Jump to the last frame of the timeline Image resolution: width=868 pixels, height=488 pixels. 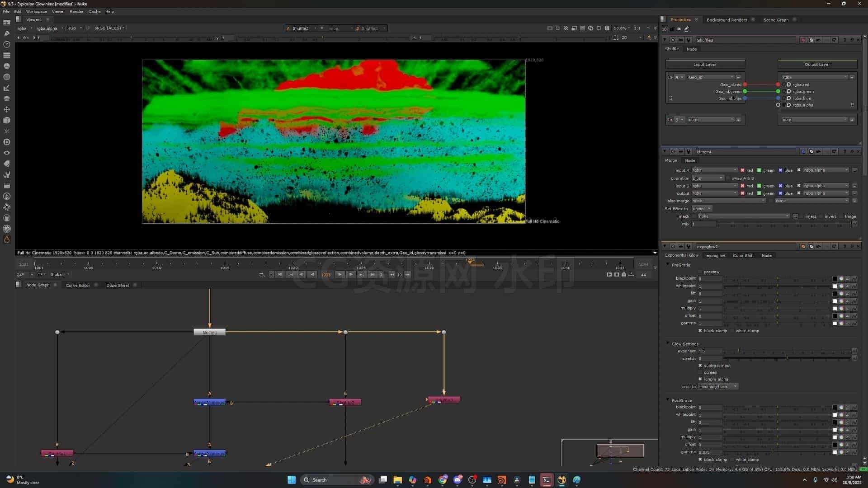372,275
